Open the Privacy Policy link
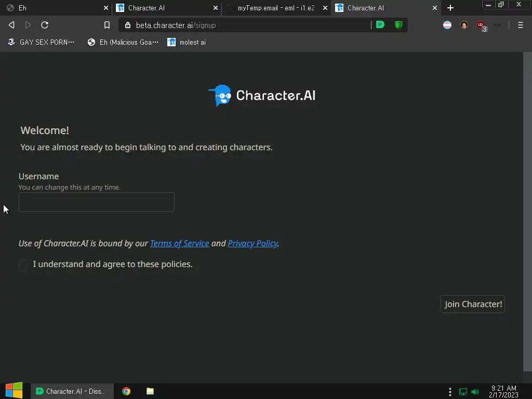This screenshot has height=399, width=532. coord(253,243)
